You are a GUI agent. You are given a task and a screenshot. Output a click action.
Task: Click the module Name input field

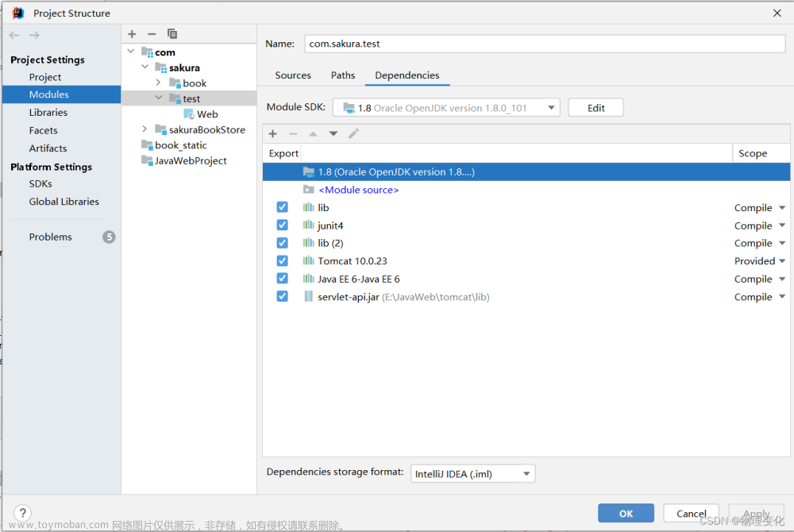click(x=545, y=44)
